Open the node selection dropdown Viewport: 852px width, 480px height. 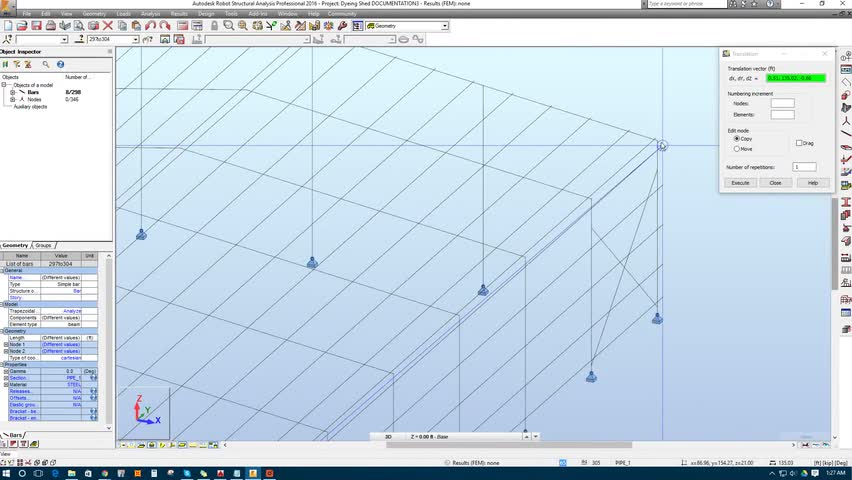click(x=64, y=39)
